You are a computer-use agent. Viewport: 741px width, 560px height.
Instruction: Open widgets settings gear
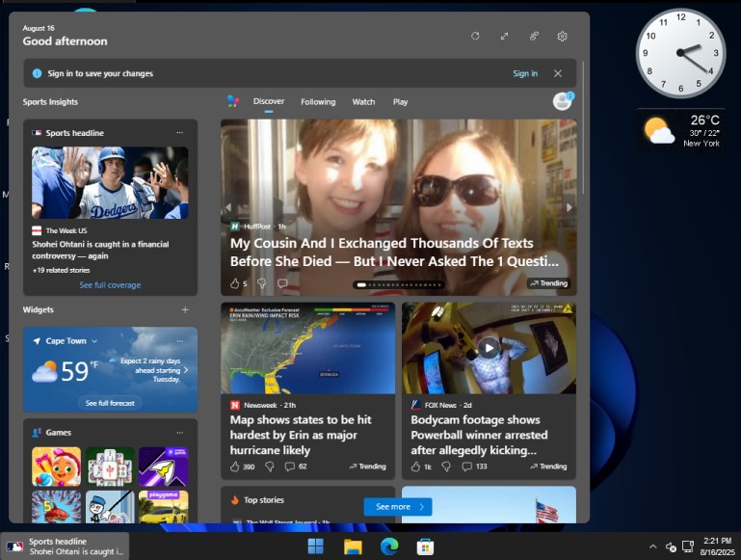coord(562,36)
